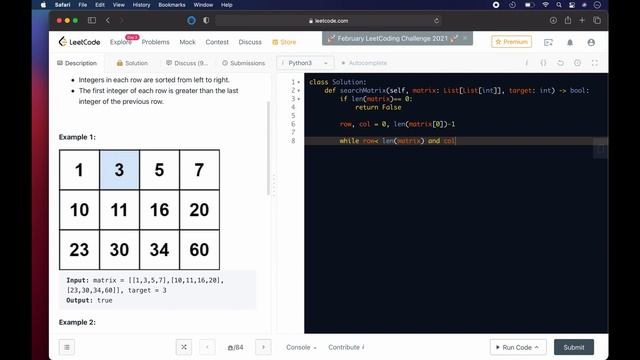Viewport: 640px width, 360px height.
Task: Click the 'return False' code line
Action: [x=378, y=107]
